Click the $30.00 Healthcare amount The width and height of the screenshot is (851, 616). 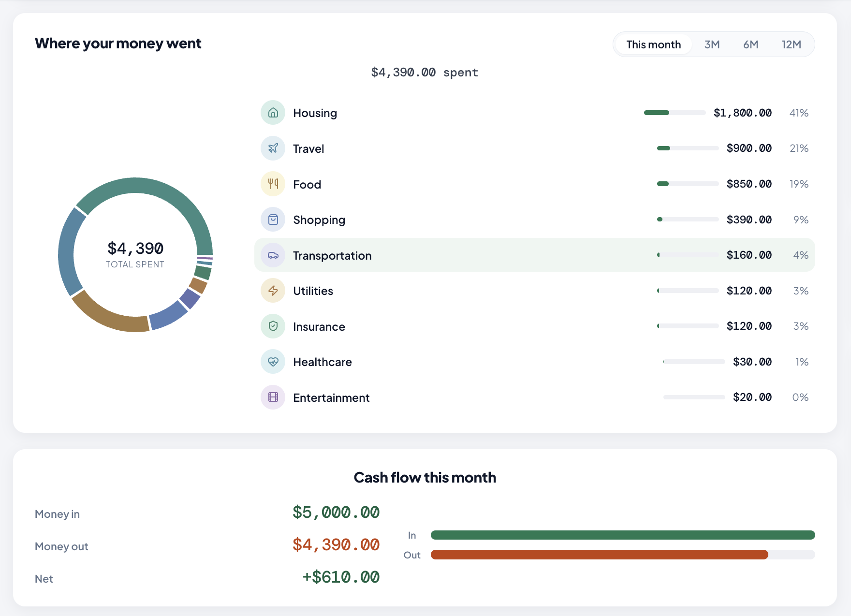[752, 362]
